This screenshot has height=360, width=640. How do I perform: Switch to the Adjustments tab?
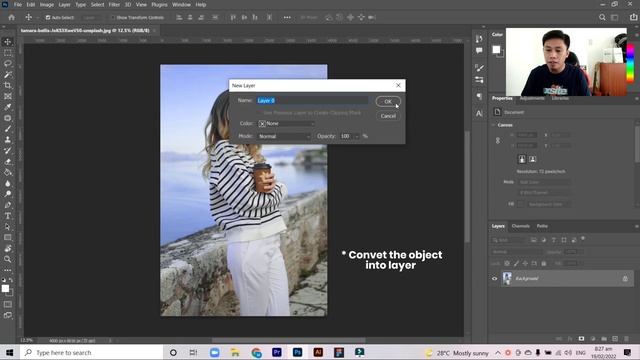[x=532, y=98]
